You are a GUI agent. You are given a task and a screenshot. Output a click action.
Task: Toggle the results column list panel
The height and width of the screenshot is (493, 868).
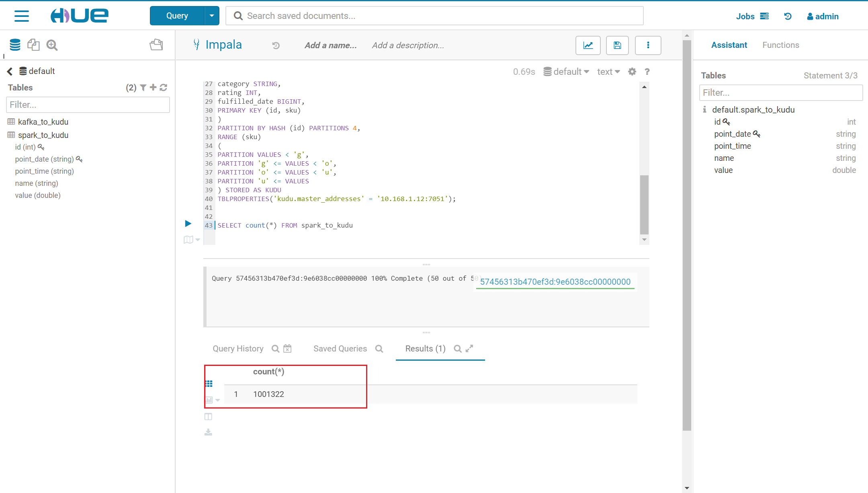pos(208,417)
